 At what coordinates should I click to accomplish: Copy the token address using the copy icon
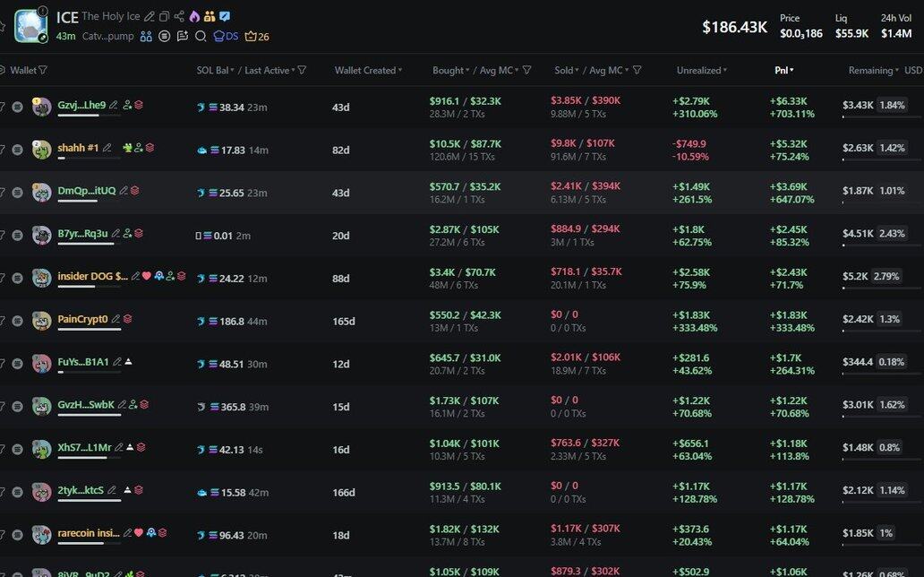point(164,17)
